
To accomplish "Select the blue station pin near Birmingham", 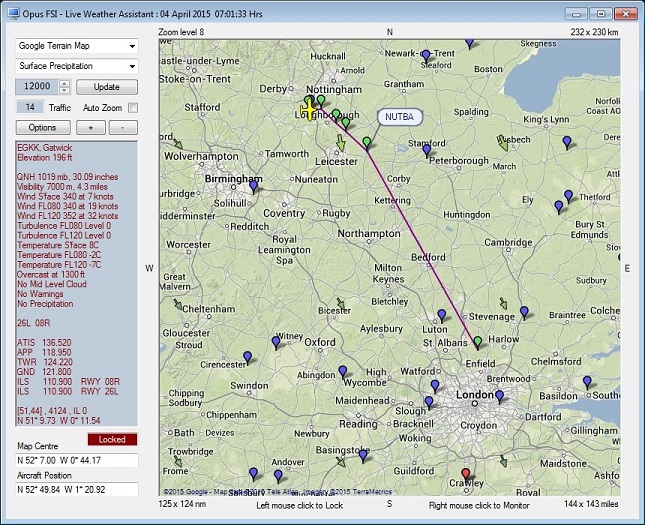I will click(254, 186).
